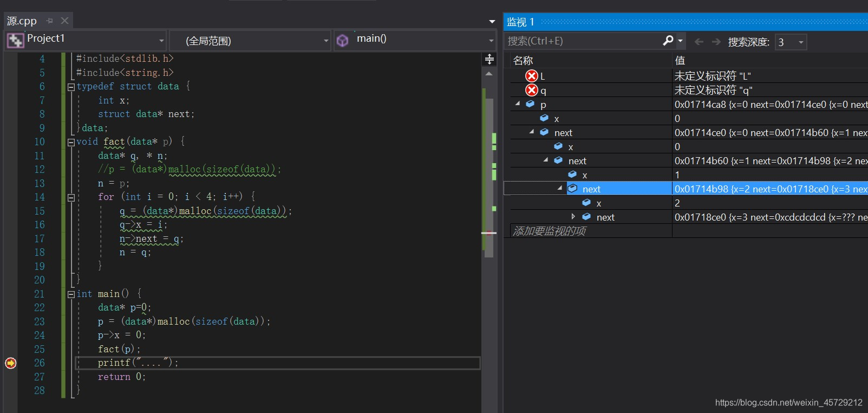The image size is (868, 413).
Task: Collapse the void fact function block
Action: (x=71, y=142)
